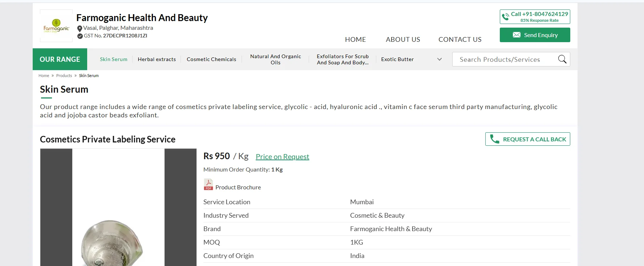This screenshot has height=266, width=644.
Task: Click the phone icon in Request Call Back
Action: (x=494, y=139)
